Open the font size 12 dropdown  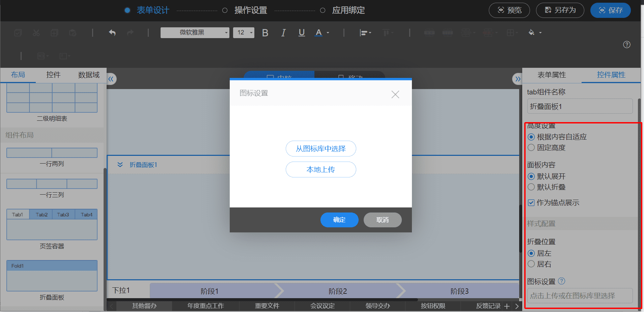coord(244,33)
